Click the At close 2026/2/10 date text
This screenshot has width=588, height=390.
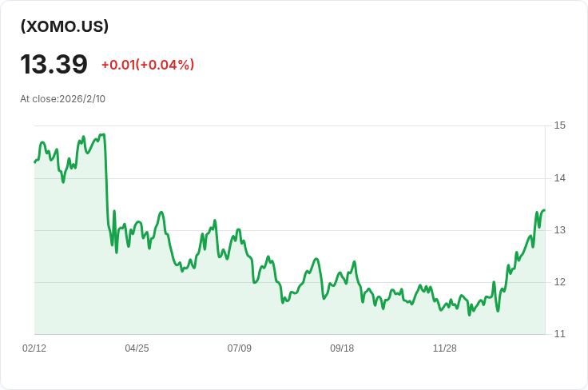click(x=62, y=99)
